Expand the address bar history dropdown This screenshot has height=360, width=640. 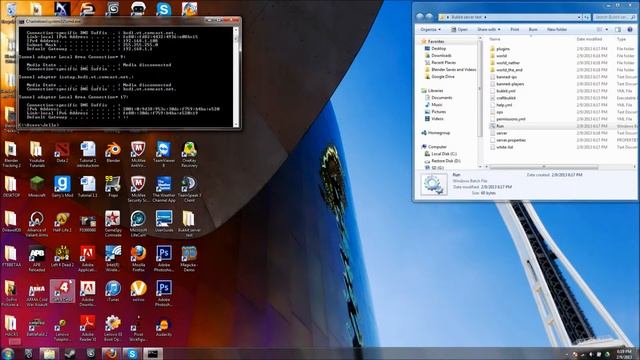[579, 17]
